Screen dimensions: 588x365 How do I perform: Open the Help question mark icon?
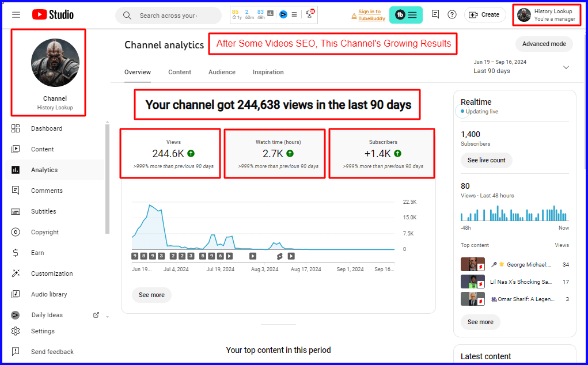coord(452,15)
